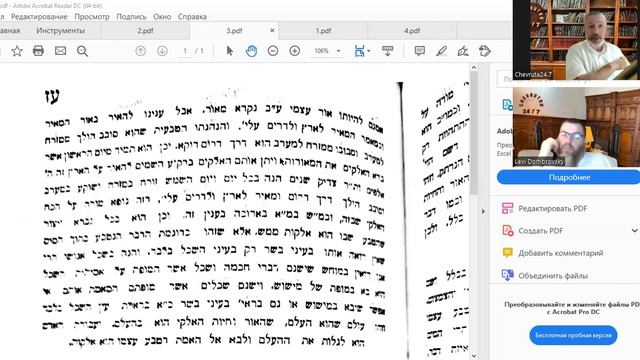The height and width of the screenshot is (360, 640).
Task: Click the read mode scrolling icon
Action: 387,51
